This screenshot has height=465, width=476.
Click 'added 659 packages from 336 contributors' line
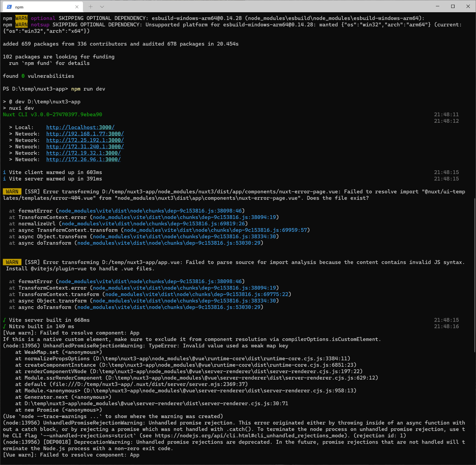[121, 44]
